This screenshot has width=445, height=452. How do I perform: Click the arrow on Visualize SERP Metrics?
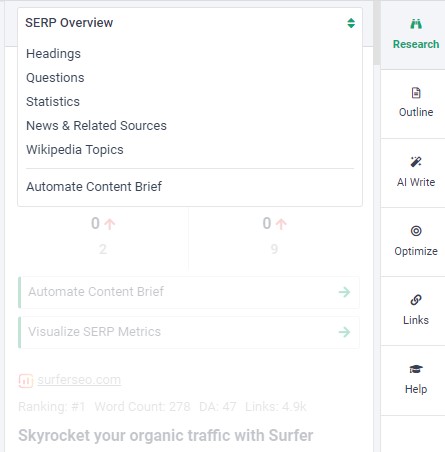click(x=344, y=332)
